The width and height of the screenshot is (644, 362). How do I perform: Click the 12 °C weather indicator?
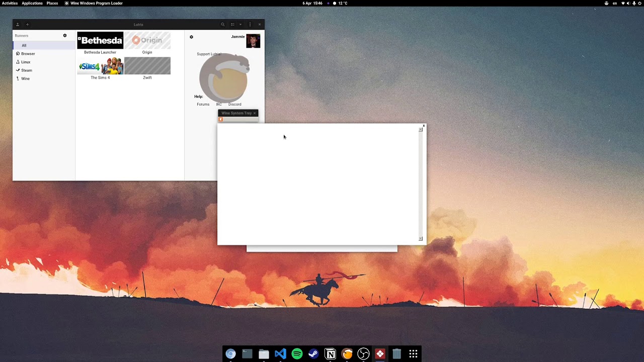click(340, 3)
